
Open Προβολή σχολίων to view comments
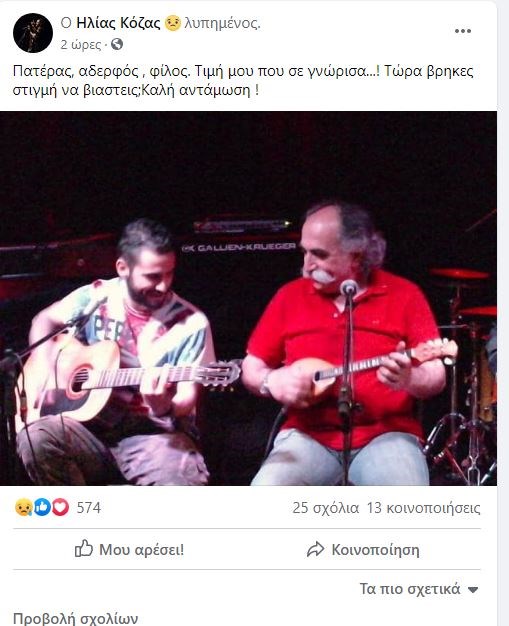75,618
